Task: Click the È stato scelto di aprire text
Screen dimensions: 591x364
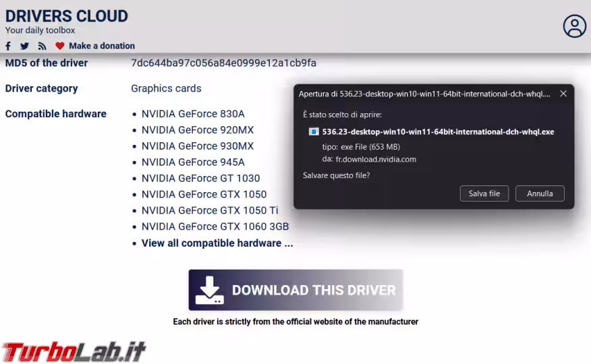Action: (x=342, y=115)
